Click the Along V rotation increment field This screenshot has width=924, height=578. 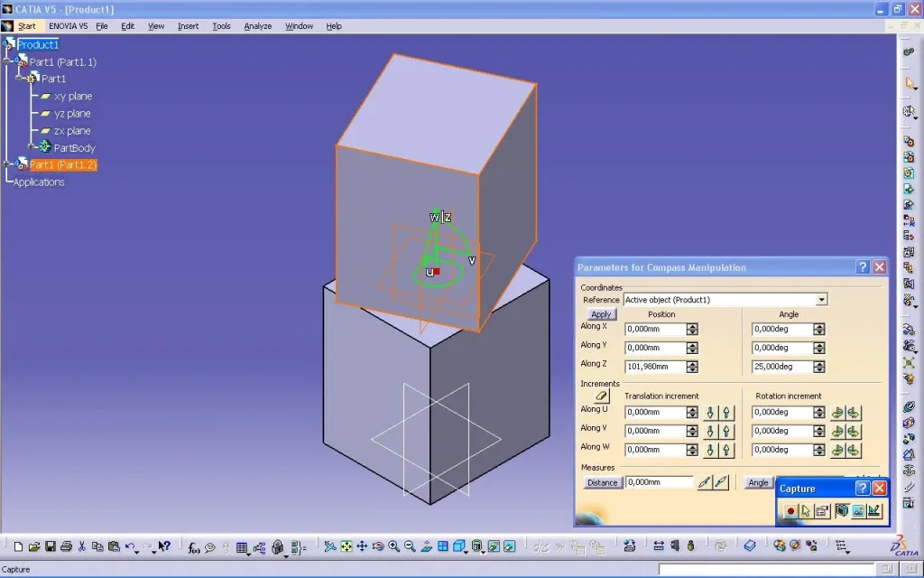781,431
